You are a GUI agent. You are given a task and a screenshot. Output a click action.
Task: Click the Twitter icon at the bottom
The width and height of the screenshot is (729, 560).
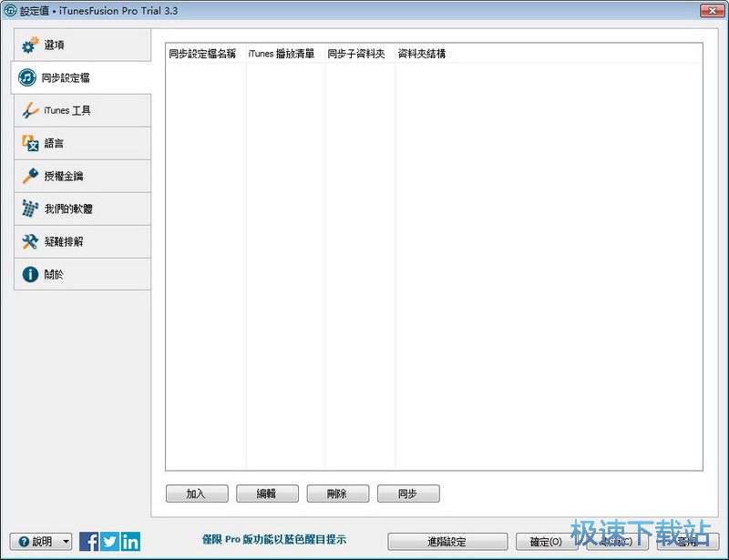click(x=108, y=541)
